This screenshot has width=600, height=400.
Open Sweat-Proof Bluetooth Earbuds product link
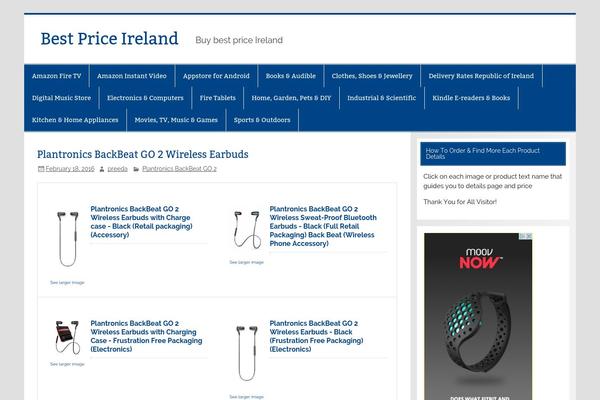tap(323, 226)
